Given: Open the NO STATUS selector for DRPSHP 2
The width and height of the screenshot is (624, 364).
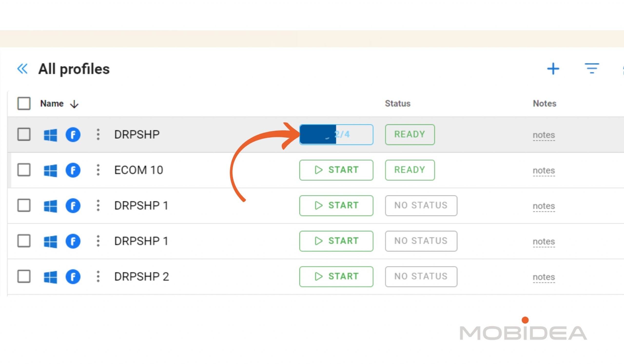Looking at the screenshot, I should pyautogui.click(x=421, y=276).
